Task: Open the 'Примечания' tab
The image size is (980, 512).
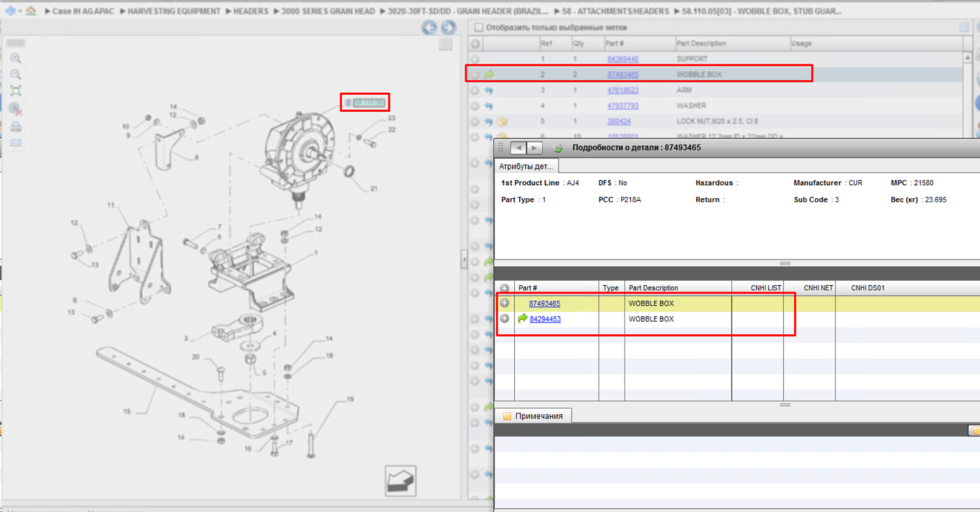Action: (532, 416)
